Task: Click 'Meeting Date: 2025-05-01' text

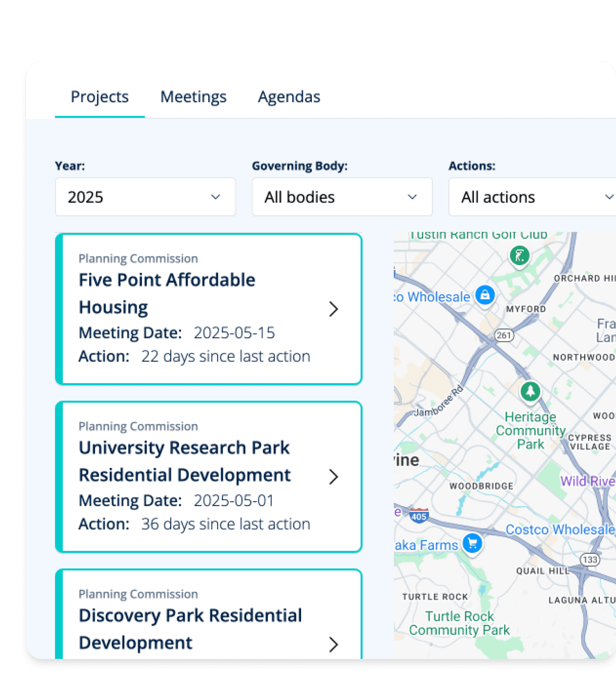Action: pyautogui.click(x=176, y=500)
